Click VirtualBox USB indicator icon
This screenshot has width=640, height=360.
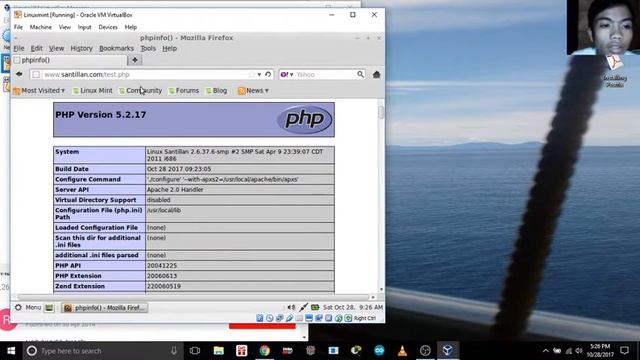(x=289, y=318)
